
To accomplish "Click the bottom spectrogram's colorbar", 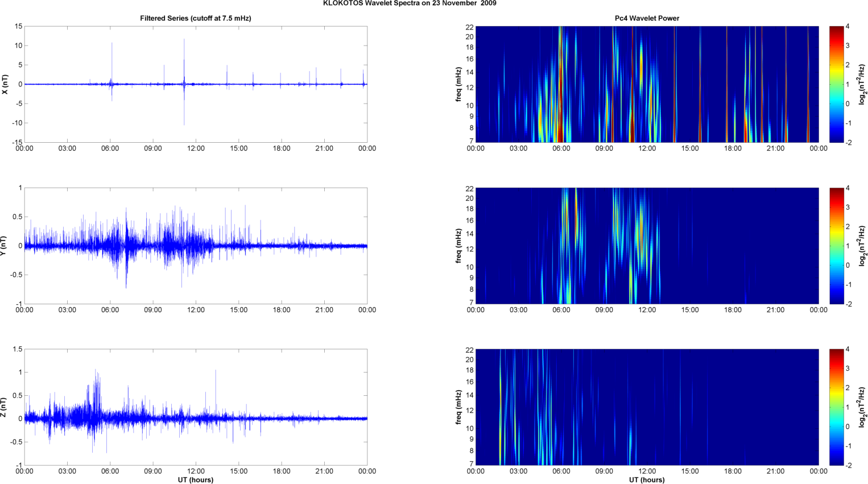I will tap(836, 407).
